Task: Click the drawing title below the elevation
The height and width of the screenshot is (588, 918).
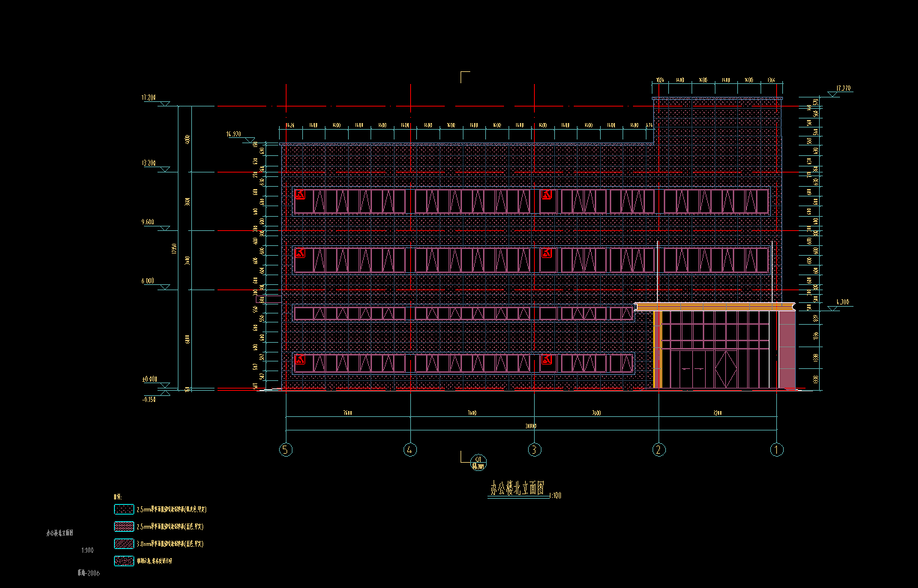Action: pyautogui.click(x=515, y=490)
